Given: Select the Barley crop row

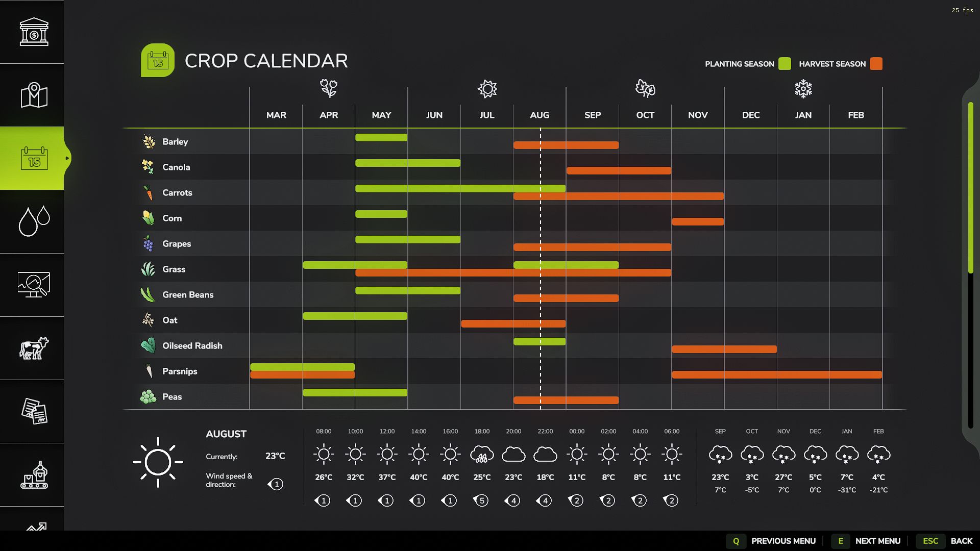Looking at the screenshot, I should click(x=175, y=142).
